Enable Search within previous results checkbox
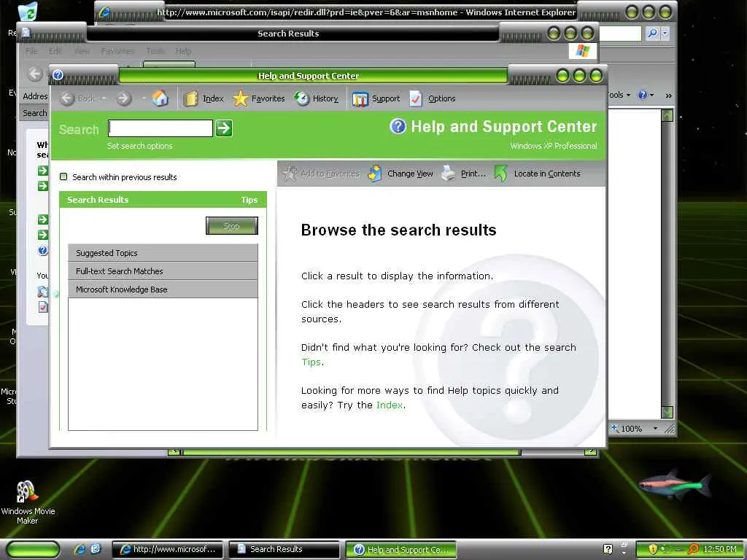Viewport: 747px width, 560px height. [63, 176]
